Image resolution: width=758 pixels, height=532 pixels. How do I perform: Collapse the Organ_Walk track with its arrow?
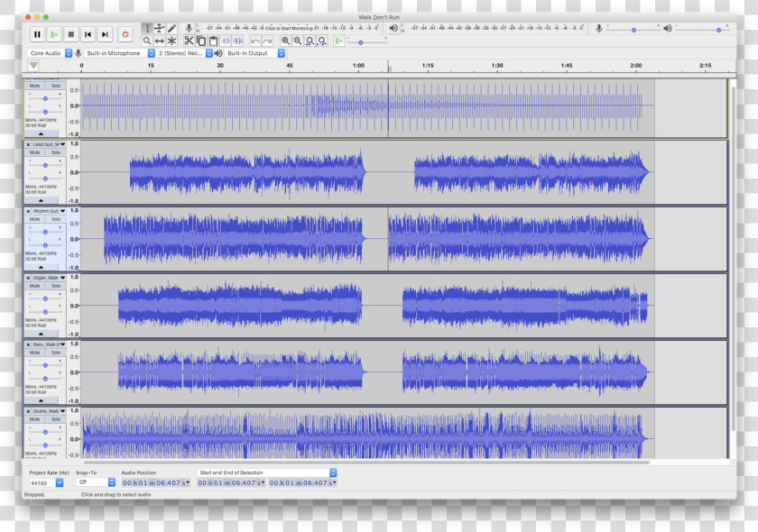(x=42, y=334)
